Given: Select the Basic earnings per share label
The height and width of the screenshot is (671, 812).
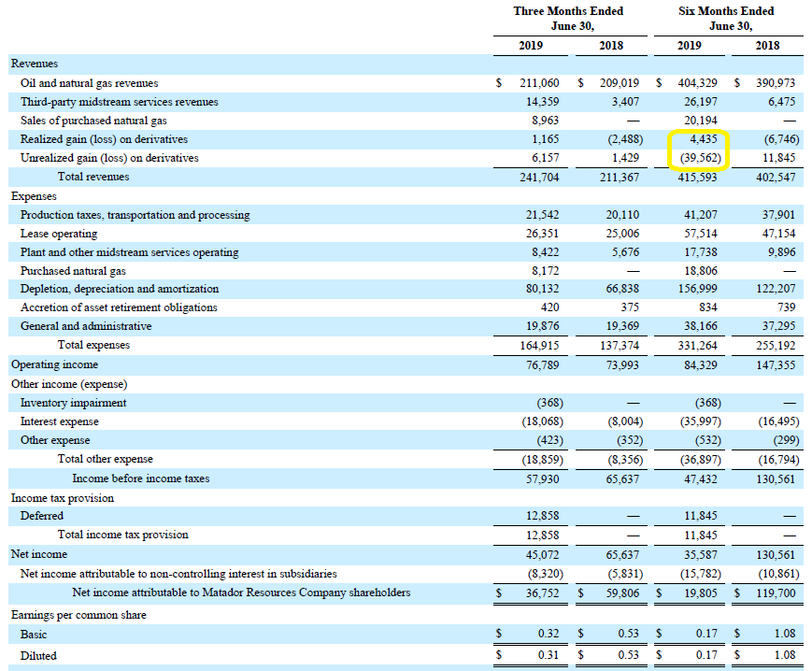Looking at the screenshot, I should coord(33,635).
